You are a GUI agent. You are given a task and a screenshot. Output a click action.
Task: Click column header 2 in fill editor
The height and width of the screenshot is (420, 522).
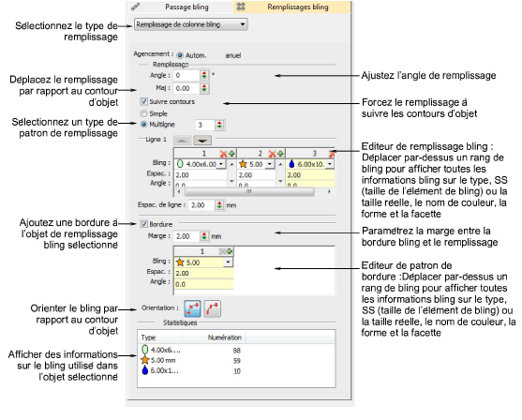(260, 153)
